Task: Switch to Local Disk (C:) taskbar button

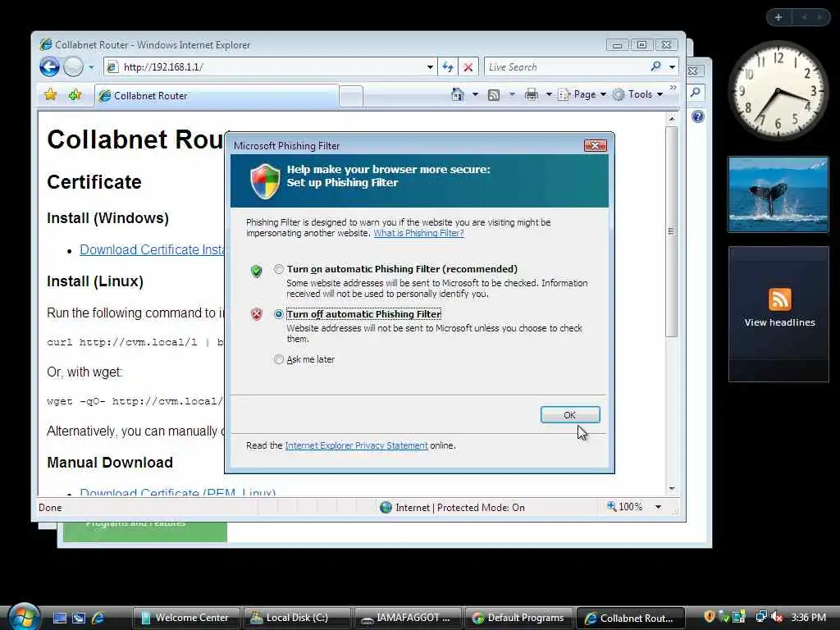Action: click(297, 618)
